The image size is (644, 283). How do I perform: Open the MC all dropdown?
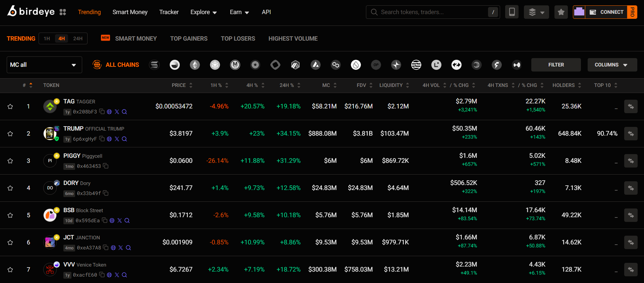(44, 65)
